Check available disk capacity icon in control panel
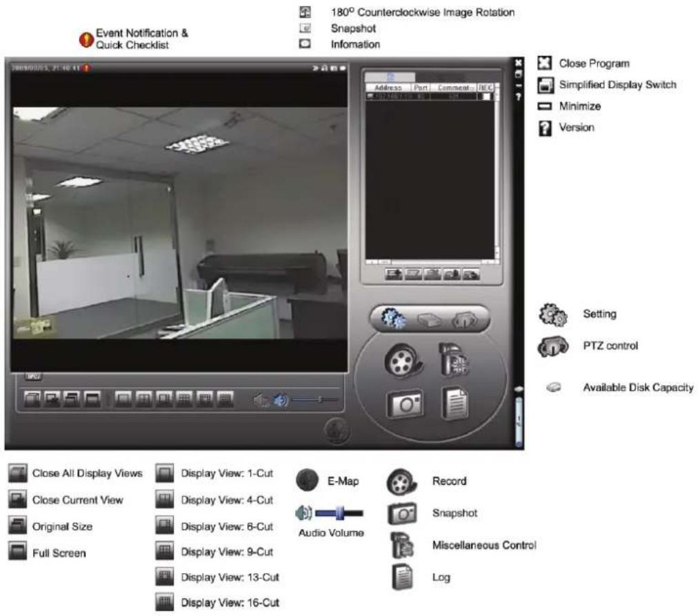 tap(429, 319)
